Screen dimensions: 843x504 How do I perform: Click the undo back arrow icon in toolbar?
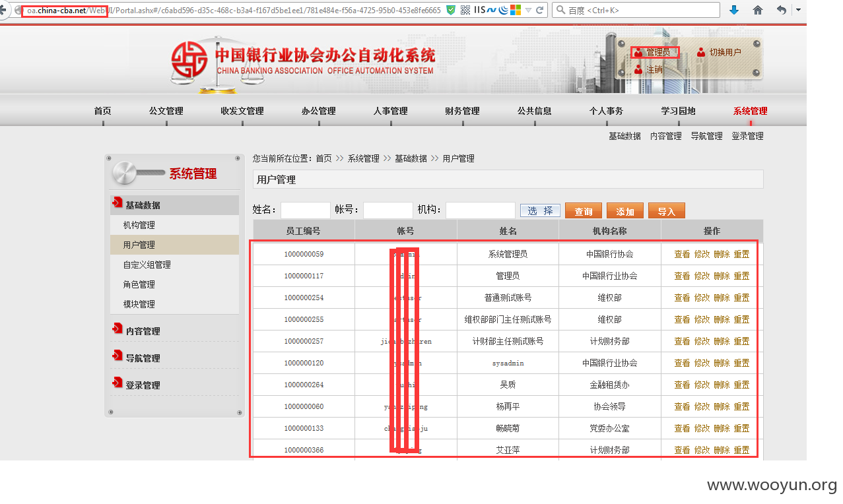pos(782,10)
